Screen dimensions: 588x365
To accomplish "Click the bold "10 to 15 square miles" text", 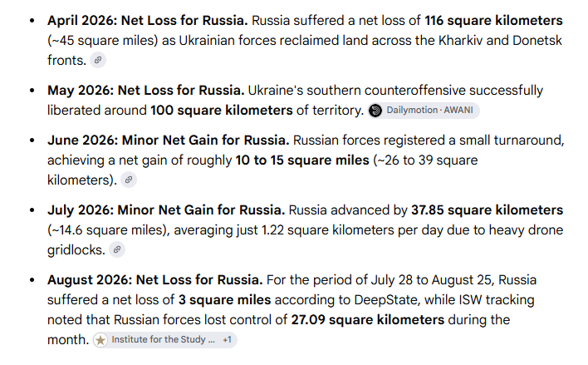I will click(302, 160).
